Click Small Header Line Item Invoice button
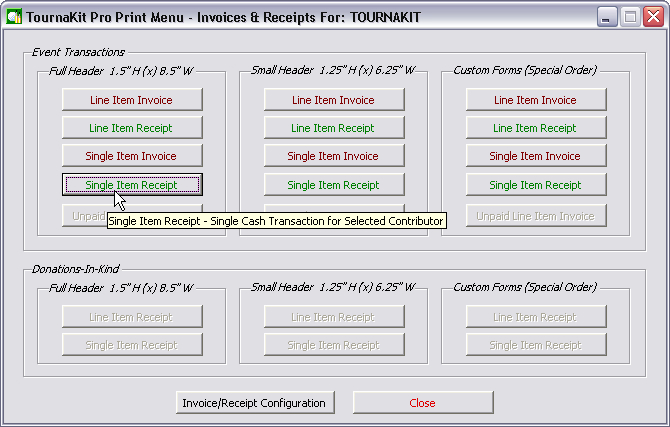 tap(334, 100)
